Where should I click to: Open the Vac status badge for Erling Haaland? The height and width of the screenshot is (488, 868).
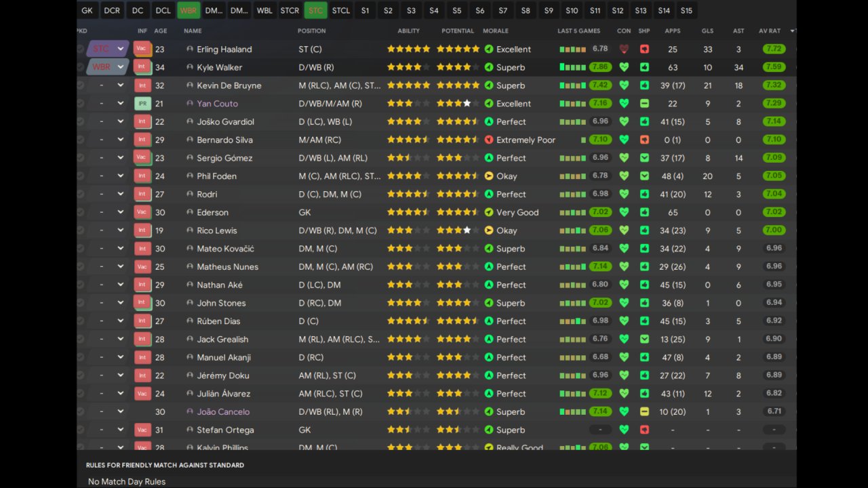(142, 49)
